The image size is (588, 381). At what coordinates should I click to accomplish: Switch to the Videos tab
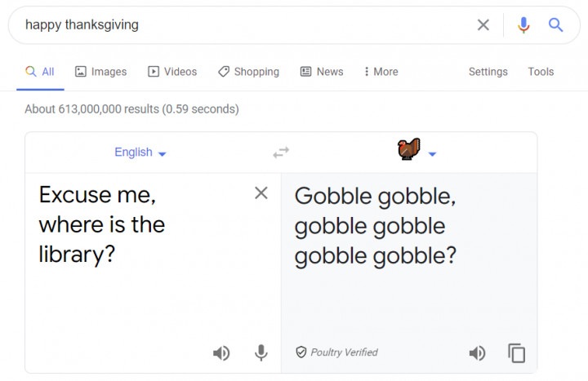(172, 72)
